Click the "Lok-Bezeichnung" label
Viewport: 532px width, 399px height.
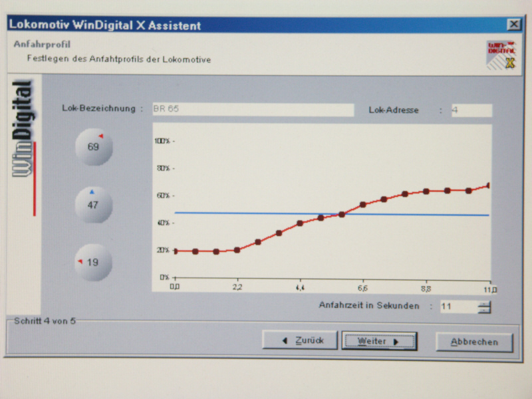[x=98, y=108]
